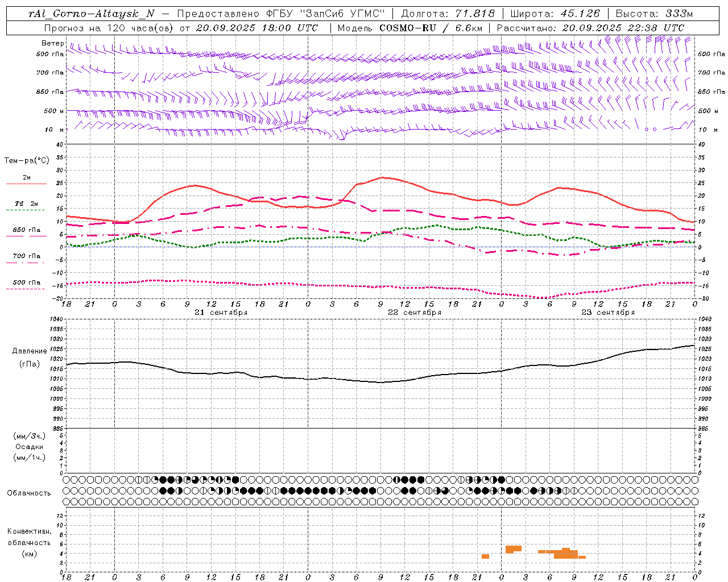This screenshot has width=728, height=582.
Task: Click the orange convective block after midnight 23 Sept
Action: click(x=514, y=549)
